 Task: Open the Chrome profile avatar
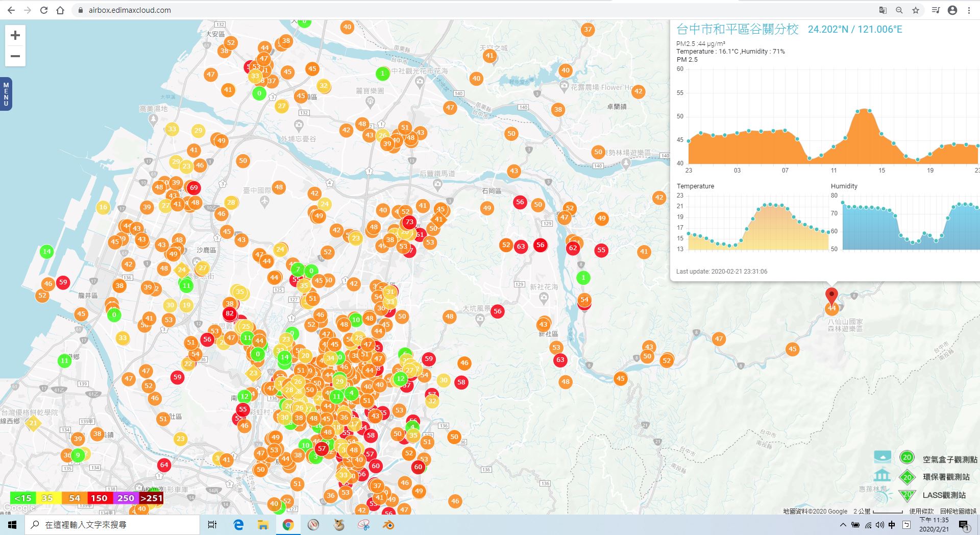pos(952,10)
